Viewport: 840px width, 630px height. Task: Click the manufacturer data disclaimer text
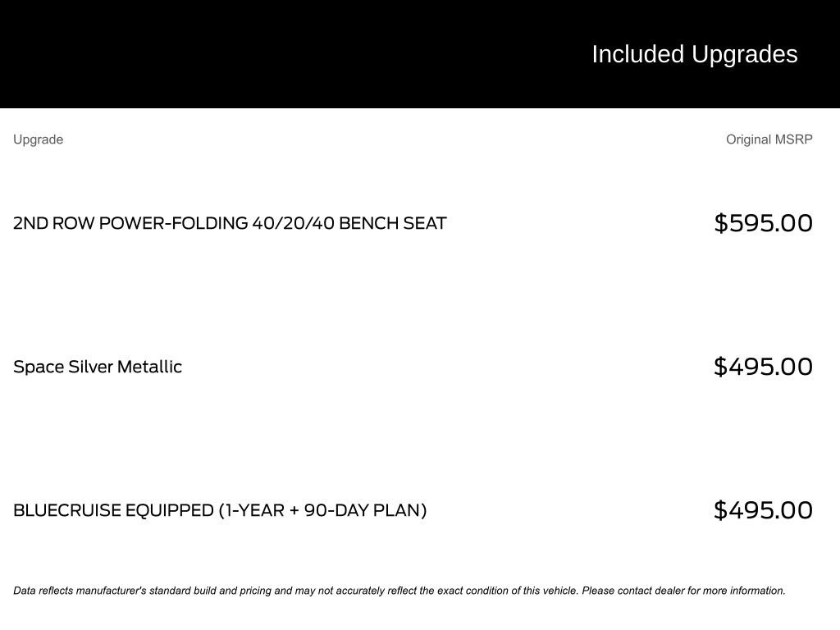click(x=399, y=591)
